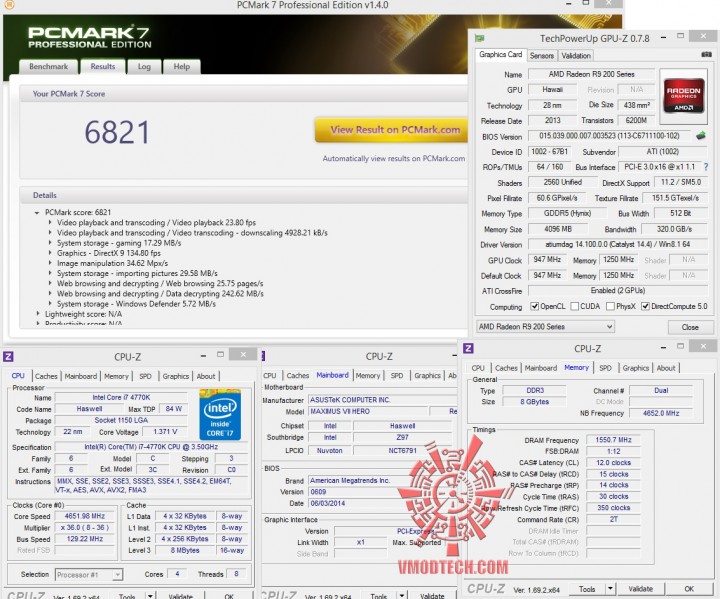Click Validate button in CPU-Z Memory window

click(640, 588)
